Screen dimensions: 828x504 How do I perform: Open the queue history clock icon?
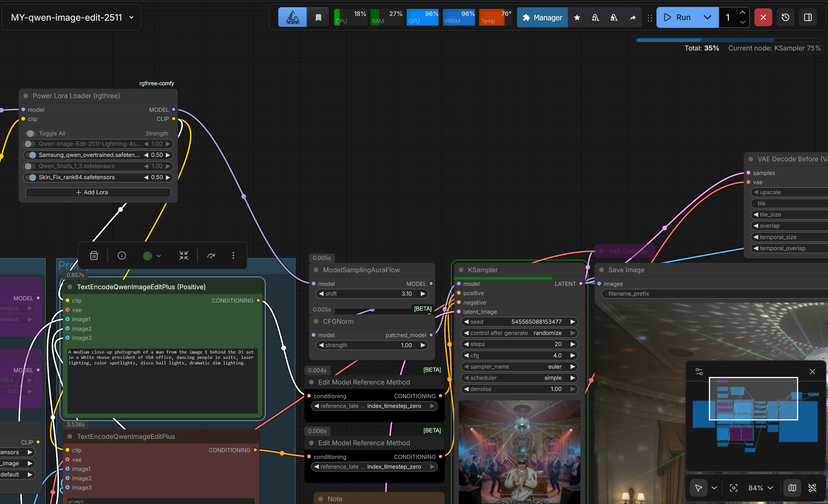coord(785,17)
